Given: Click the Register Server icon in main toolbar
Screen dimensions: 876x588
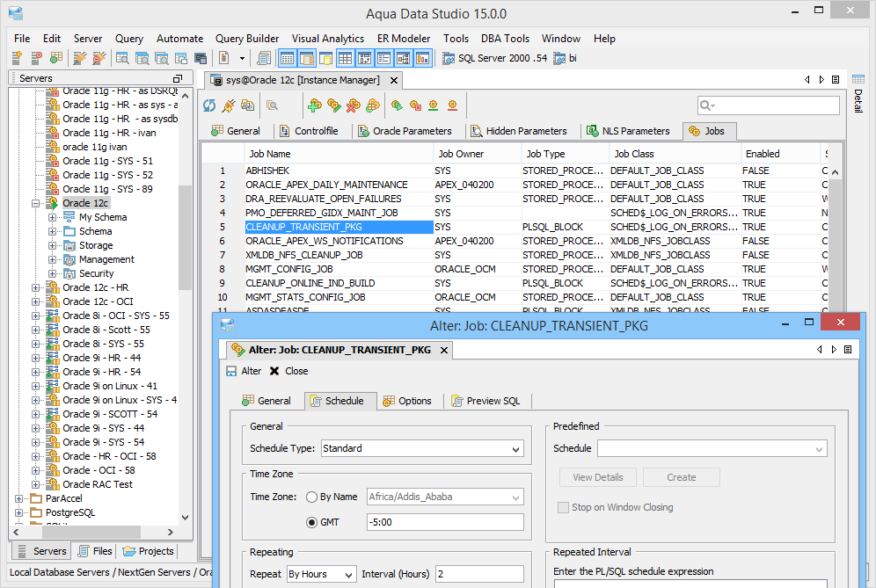Looking at the screenshot, I should click(17, 57).
